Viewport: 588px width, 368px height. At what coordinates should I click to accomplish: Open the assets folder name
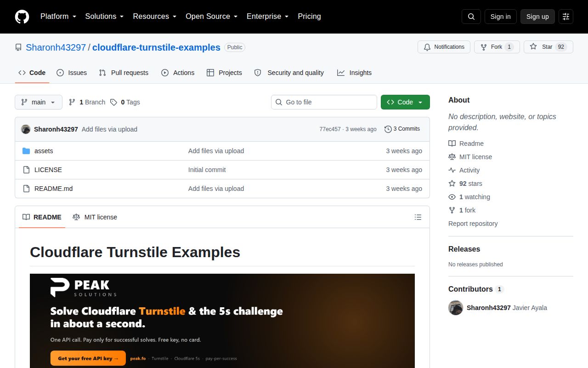(44, 151)
